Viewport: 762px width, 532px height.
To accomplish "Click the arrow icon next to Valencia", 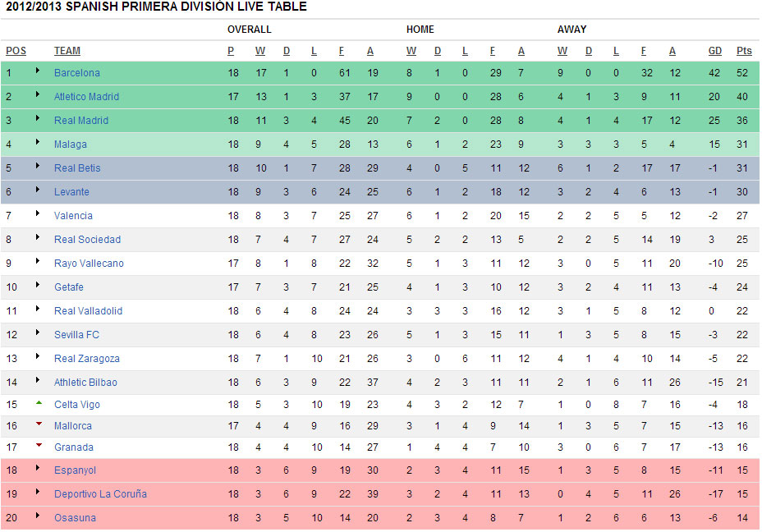I will tap(38, 214).
